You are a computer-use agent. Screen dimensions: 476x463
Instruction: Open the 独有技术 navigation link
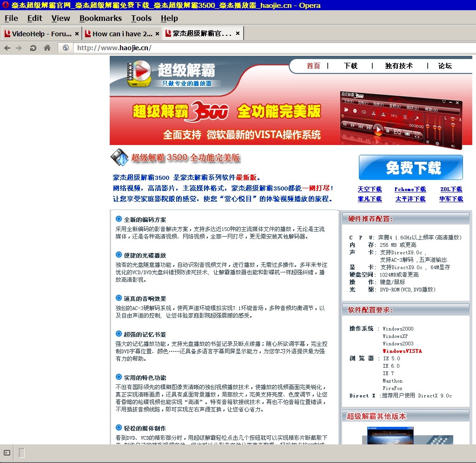click(x=399, y=66)
